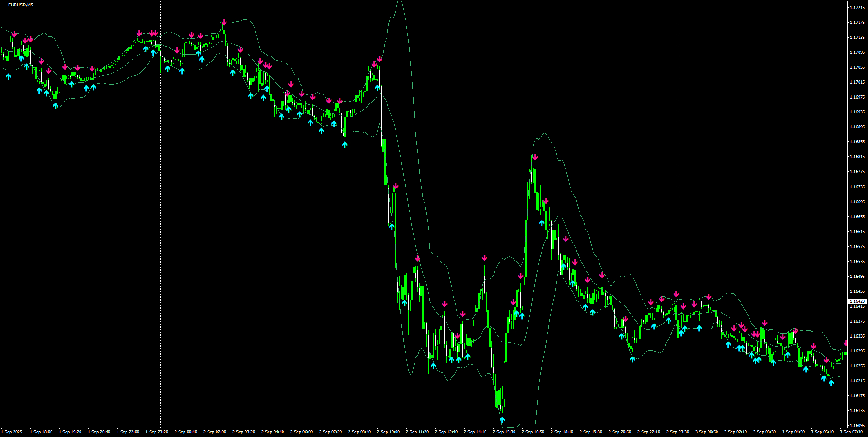Click time axis label 3 Sep 02:10

(x=736, y=432)
